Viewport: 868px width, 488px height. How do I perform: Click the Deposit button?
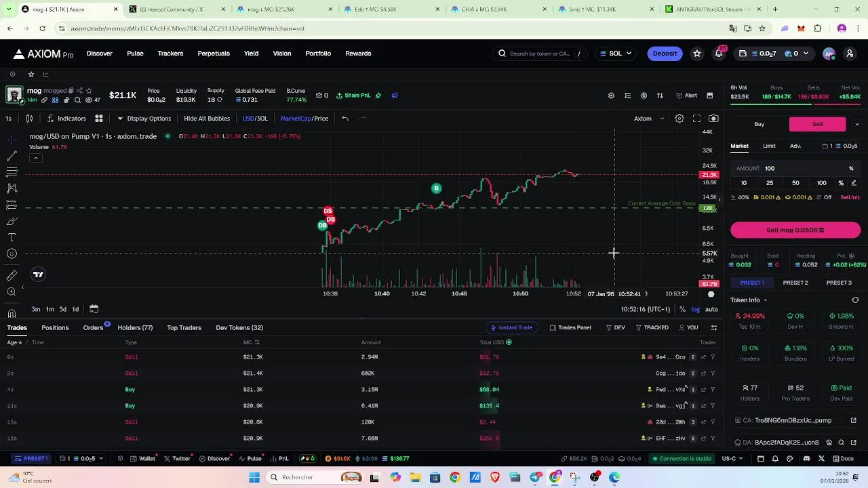(x=665, y=54)
